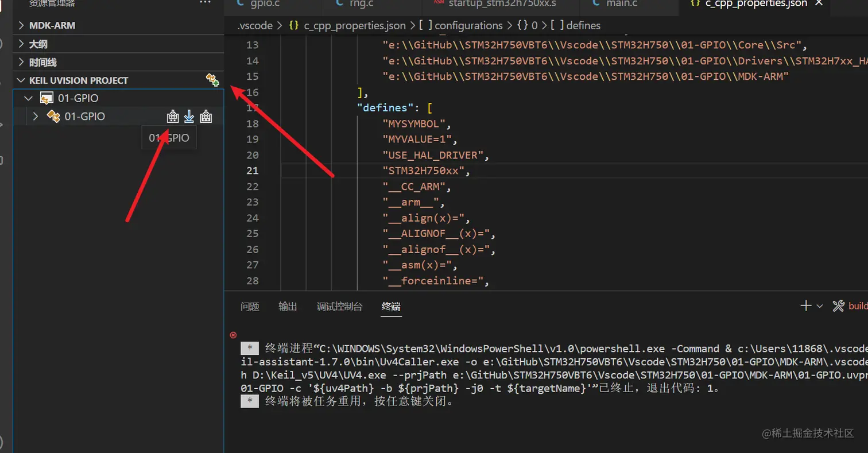Click the "USE_HAL_DRIVER" define line
The width and height of the screenshot is (868, 453).
pos(435,155)
